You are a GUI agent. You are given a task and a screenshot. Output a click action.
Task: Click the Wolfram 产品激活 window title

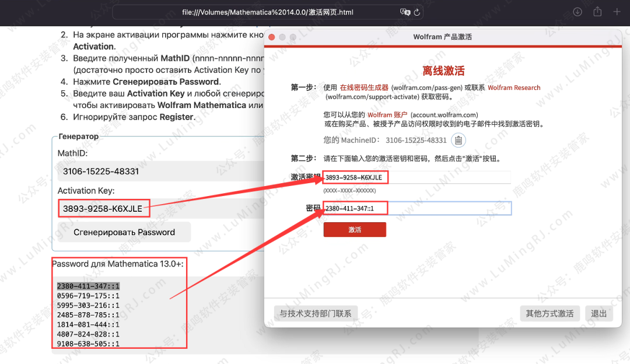coord(442,37)
